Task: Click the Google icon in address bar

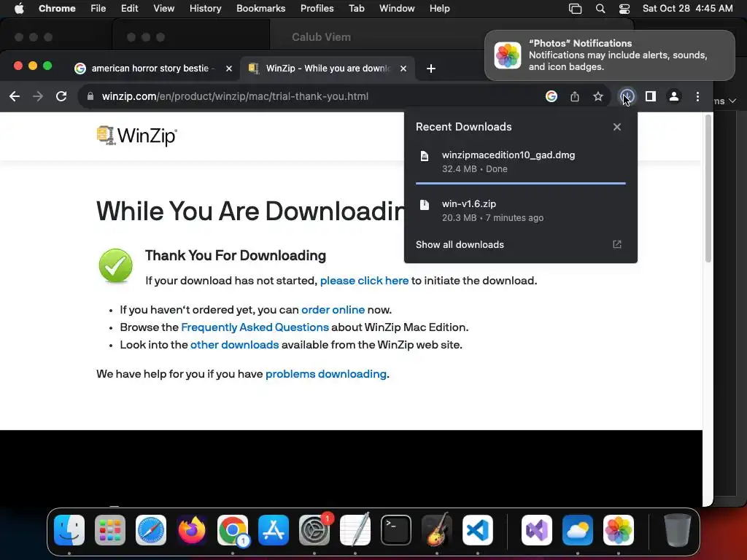Action: point(551,97)
